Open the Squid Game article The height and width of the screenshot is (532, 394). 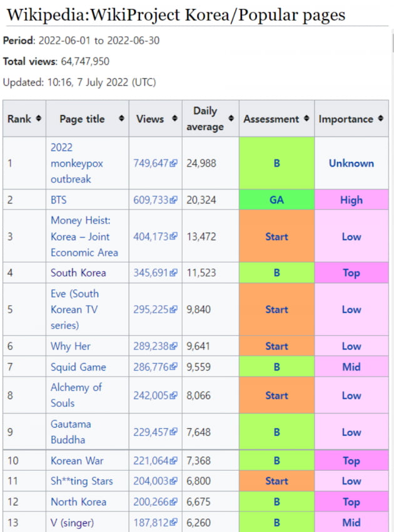coord(78,367)
